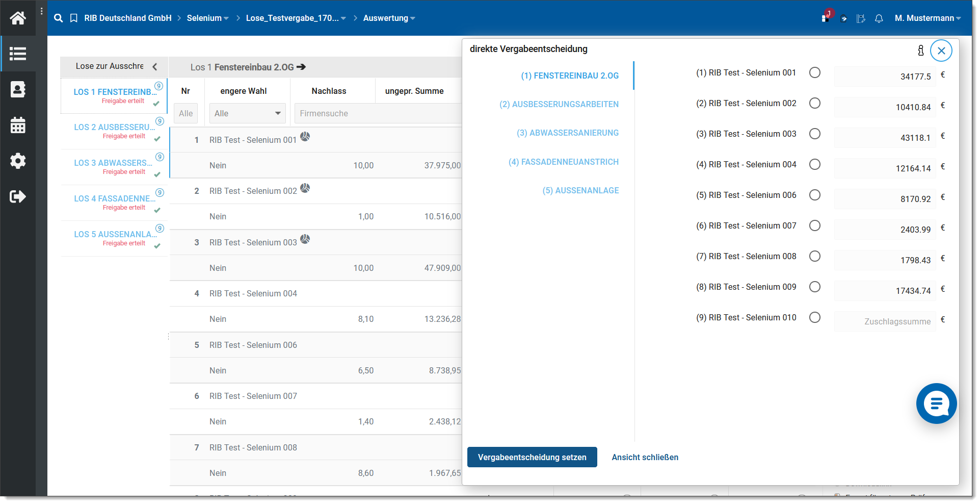Image resolution: width=980 pixels, height=504 pixels.
Task: Expand the Auswertung breadcrumb dropdown
Action: pyautogui.click(x=413, y=18)
